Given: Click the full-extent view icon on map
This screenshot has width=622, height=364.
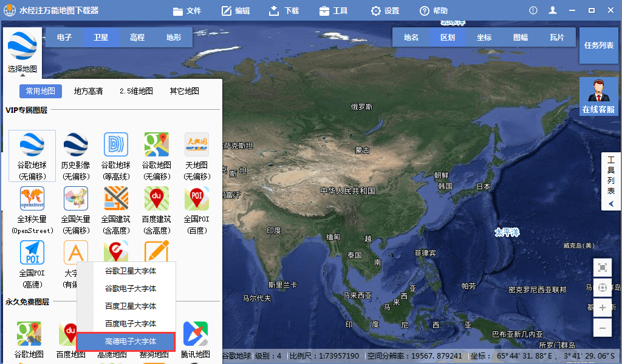Looking at the screenshot, I should (x=602, y=268).
